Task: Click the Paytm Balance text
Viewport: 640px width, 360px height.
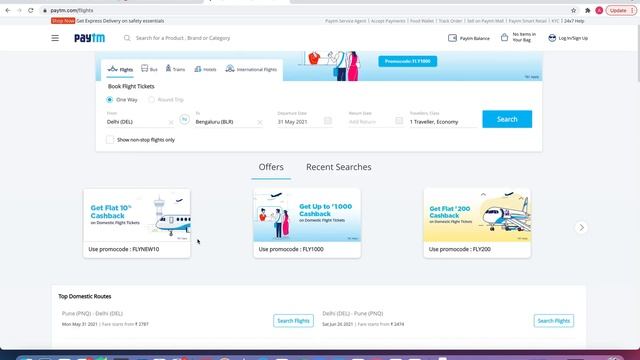Action: tap(475, 38)
